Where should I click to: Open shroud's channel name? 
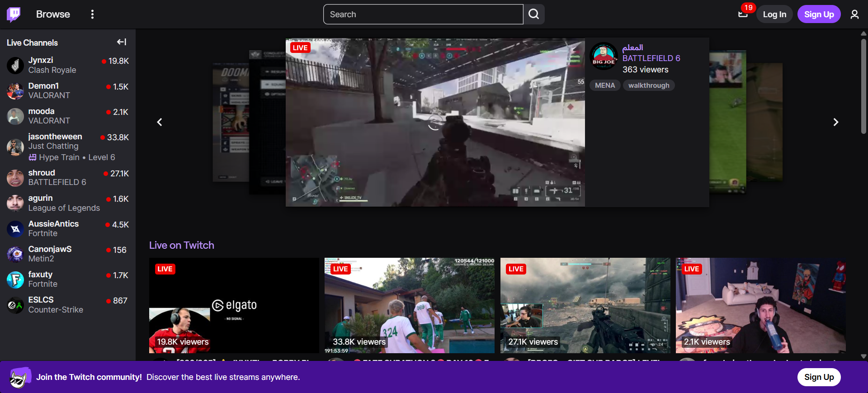click(x=42, y=173)
